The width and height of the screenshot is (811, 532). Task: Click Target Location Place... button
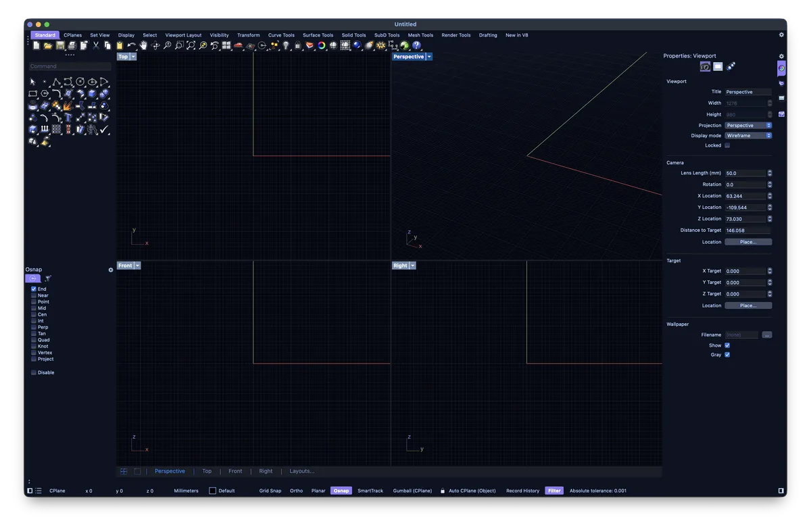(748, 306)
